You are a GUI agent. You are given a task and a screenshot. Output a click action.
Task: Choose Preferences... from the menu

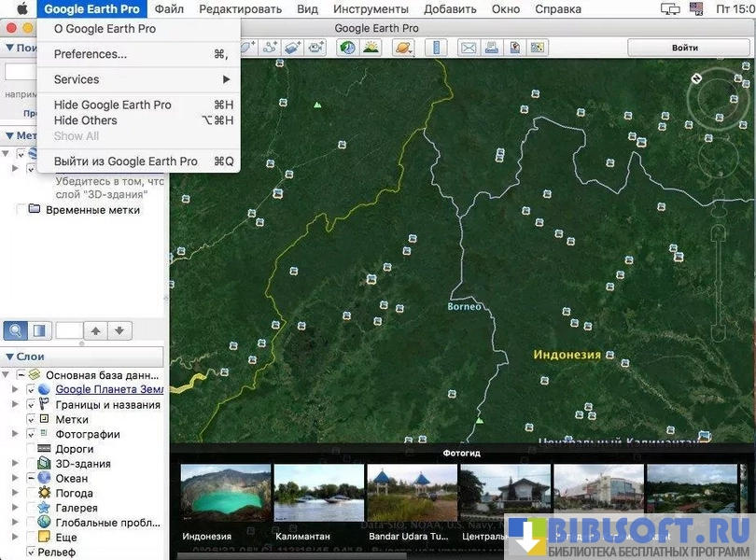coord(91,54)
